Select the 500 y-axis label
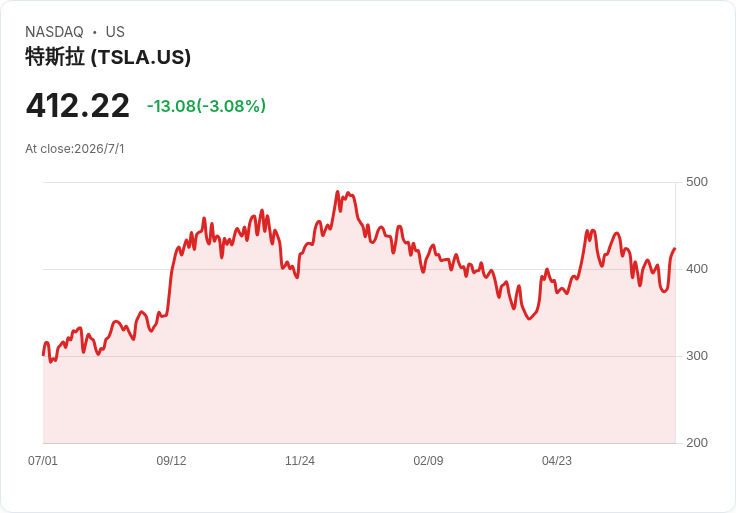The image size is (736, 513). (697, 182)
